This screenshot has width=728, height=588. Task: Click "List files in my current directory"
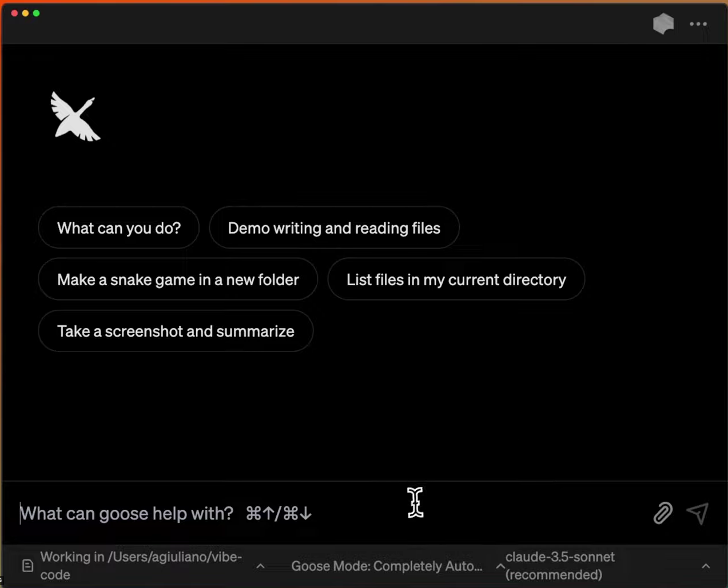(x=456, y=279)
